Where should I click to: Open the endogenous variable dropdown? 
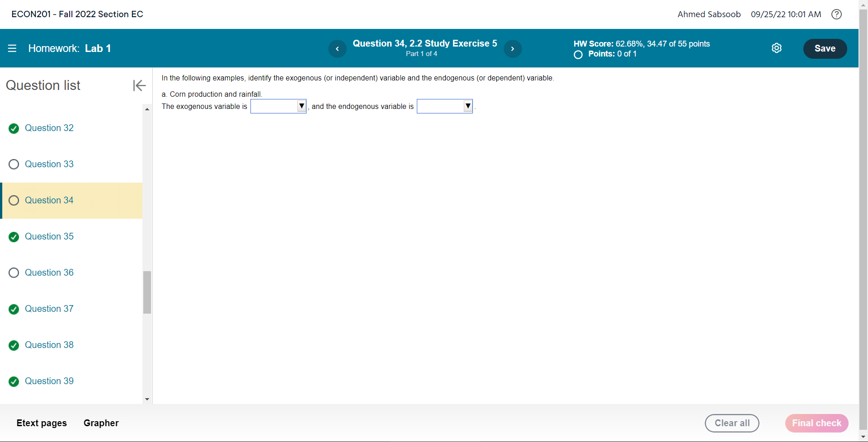pyautogui.click(x=445, y=106)
